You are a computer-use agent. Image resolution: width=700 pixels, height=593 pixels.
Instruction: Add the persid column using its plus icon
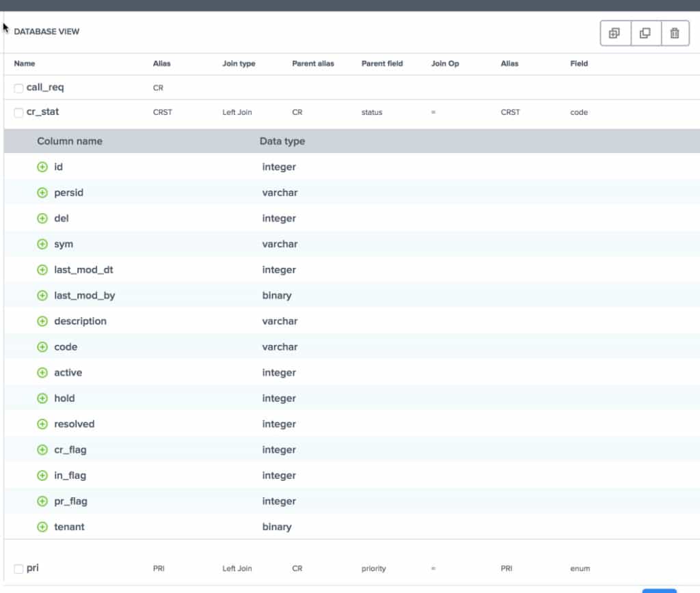pos(42,193)
